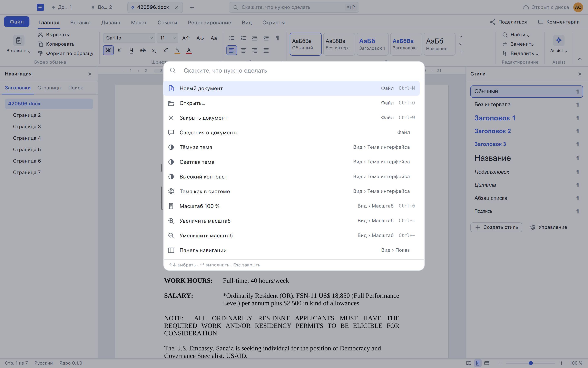Show paragraph marks icon
Image resolution: width=588 pixels, height=368 pixels.
tap(277, 38)
